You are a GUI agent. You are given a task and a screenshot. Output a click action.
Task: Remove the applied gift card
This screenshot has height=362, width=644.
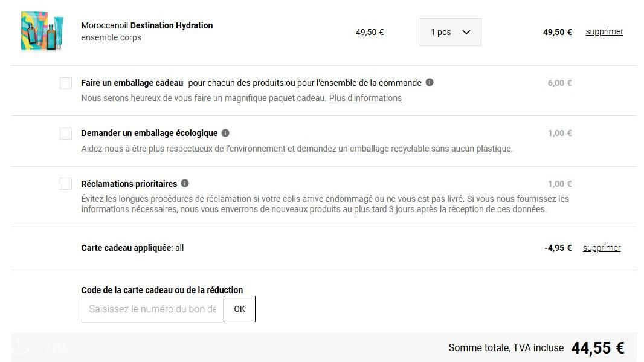[602, 248]
